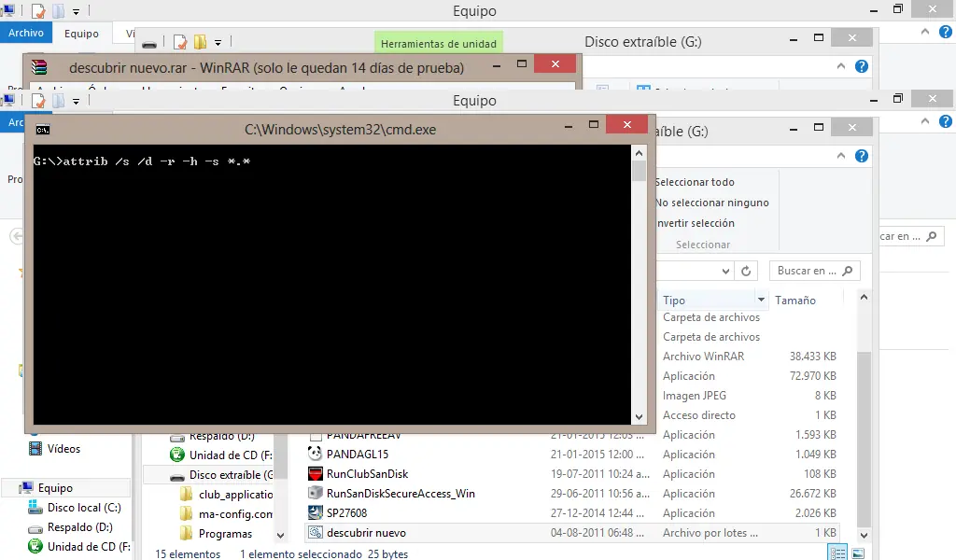
Task: Open club_applicatio folder in tree
Action: (x=235, y=494)
